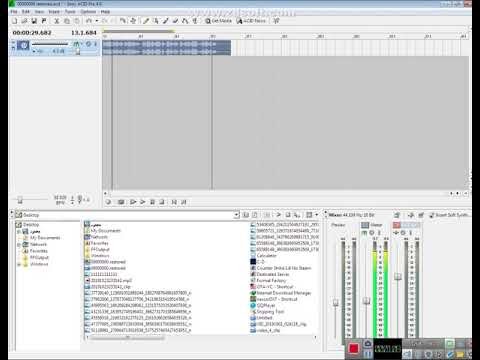Toggle Loop Playback in the transport bar
Viewport: 480px width, 360px height.
[x=121, y=202]
